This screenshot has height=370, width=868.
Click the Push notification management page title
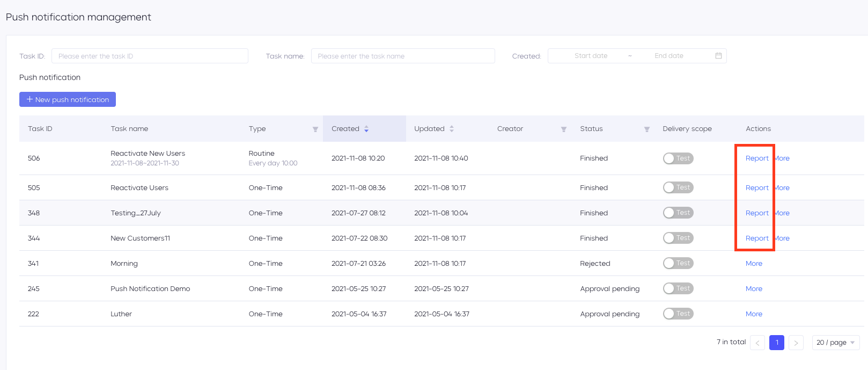tap(78, 17)
